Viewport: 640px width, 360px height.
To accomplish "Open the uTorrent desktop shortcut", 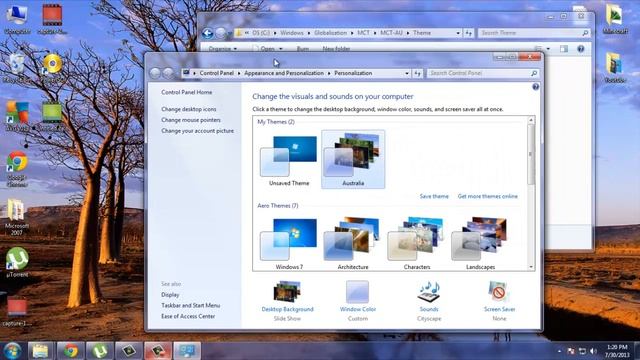I will pyautogui.click(x=17, y=262).
